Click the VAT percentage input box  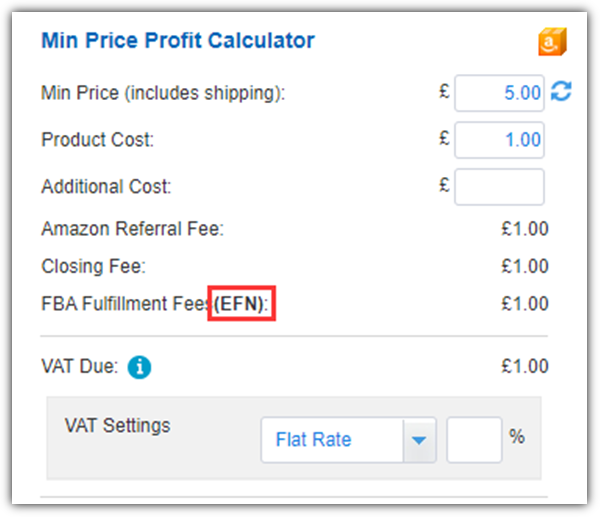pos(474,440)
